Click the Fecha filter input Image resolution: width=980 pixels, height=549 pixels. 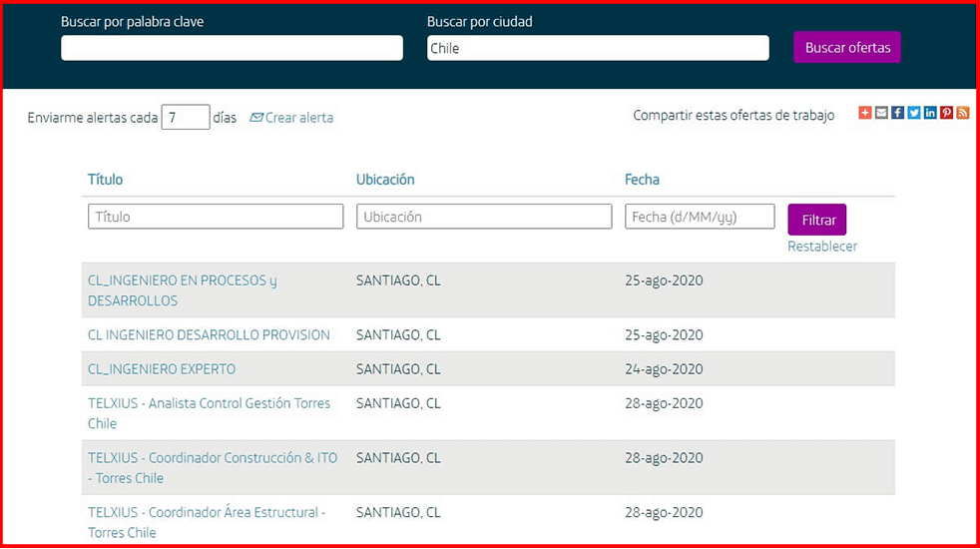700,217
